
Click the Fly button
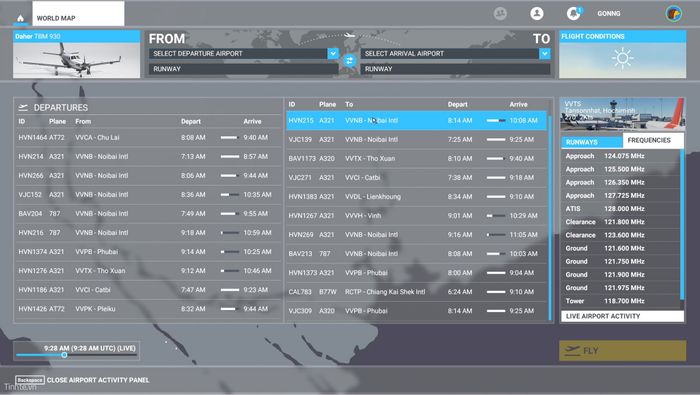tap(622, 351)
